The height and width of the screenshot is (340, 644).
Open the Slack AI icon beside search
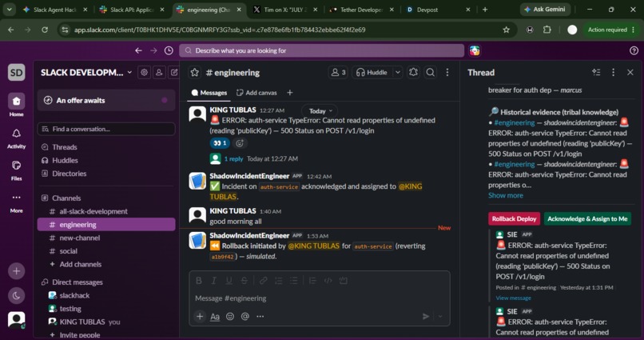click(x=475, y=50)
